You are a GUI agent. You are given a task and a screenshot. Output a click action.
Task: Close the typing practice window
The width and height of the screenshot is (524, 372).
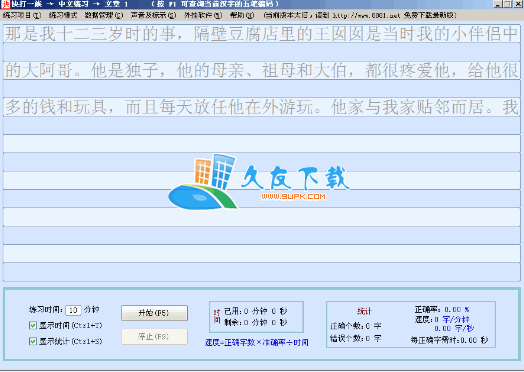coord(517,4)
